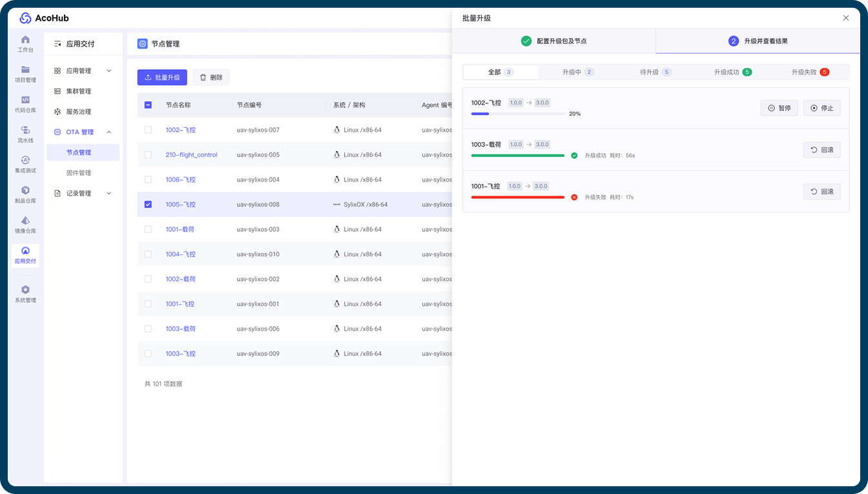The width and height of the screenshot is (868, 494).
Task: Stop the 1002-飞控 upgrade
Action: point(822,108)
